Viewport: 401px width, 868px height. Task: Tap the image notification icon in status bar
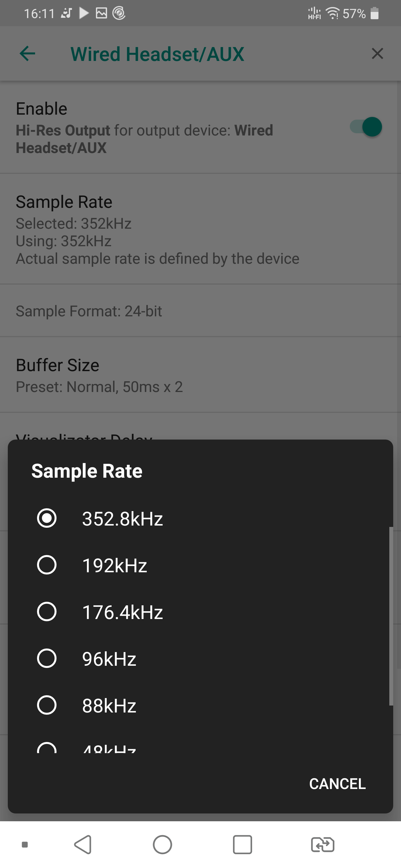click(x=102, y=13)
